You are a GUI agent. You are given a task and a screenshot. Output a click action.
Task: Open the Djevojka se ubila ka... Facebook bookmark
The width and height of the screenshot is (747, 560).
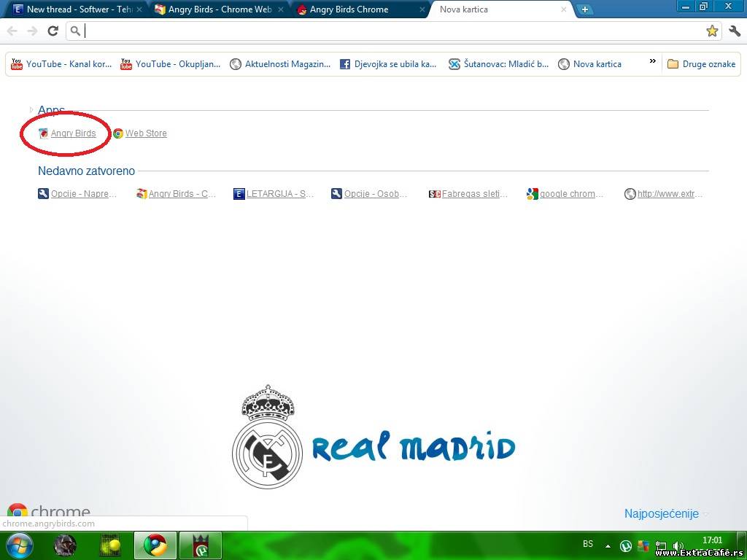pos(388,64)
